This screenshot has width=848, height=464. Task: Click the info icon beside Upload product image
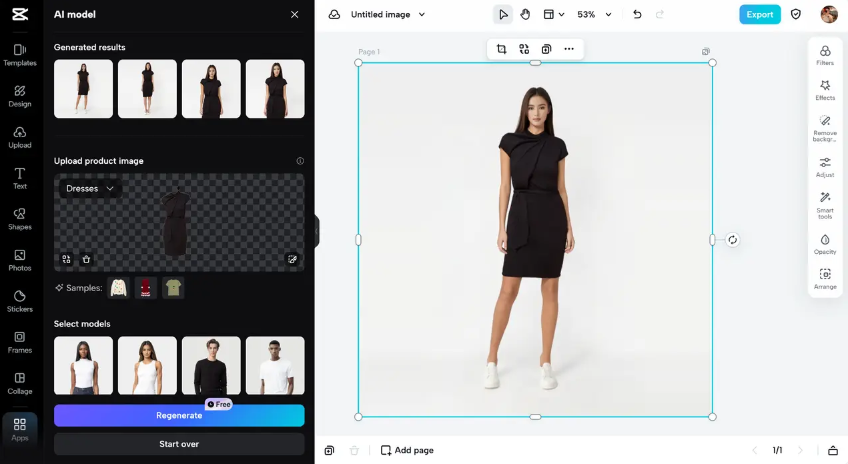(300, 161)
